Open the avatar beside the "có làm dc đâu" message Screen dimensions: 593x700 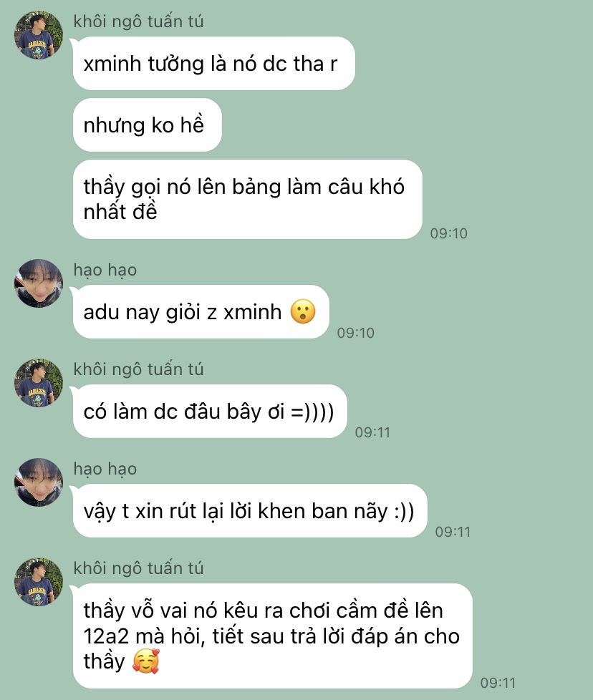tap(39, 383)
